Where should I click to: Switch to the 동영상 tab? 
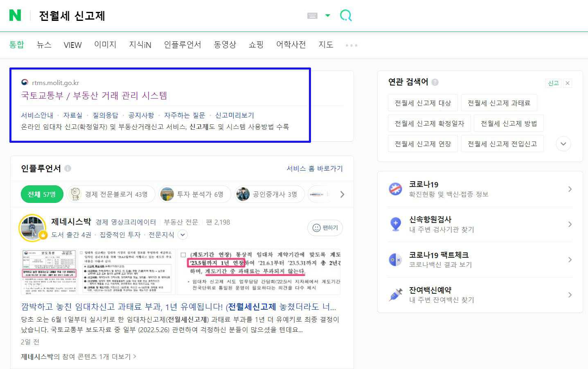coord(225,45)
